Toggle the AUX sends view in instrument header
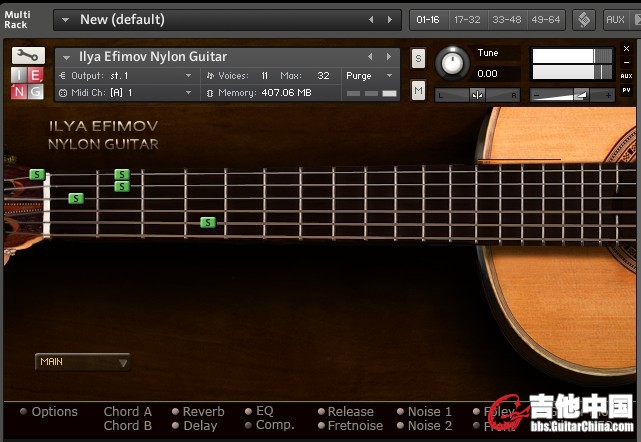Viewport: 641px width, 442px height. tap(626, 76)
